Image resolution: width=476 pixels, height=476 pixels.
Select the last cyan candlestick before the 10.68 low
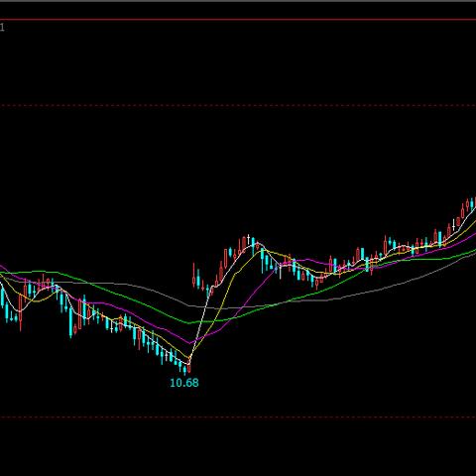(184, 369)
